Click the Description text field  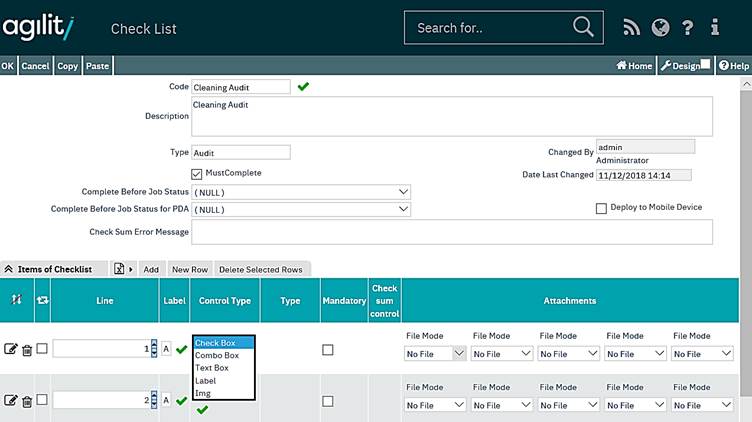coord(451,116)
